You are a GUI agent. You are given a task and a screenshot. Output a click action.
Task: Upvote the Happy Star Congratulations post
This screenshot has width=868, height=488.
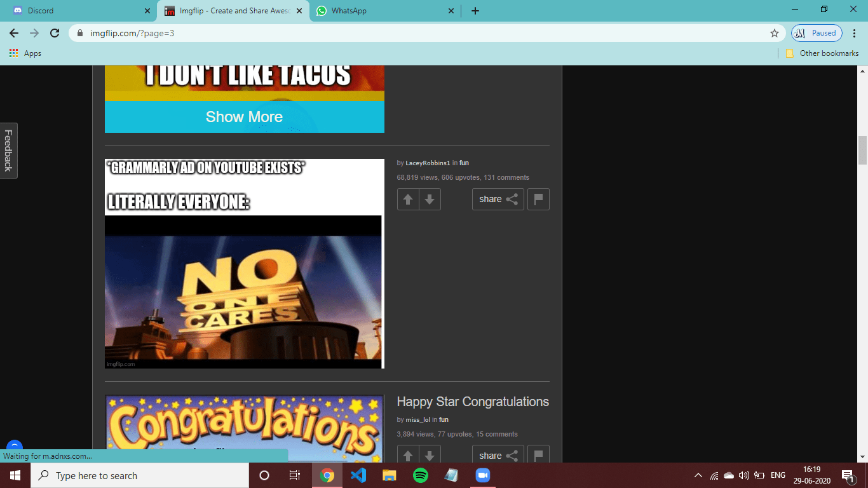click(408, 455)
